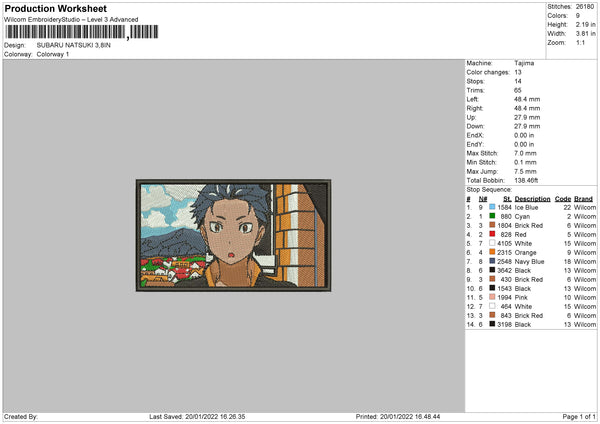The image size is (600, 424).
Task: Click the Total Bobbin value '138.46ft'
Action: coord(526,180)
